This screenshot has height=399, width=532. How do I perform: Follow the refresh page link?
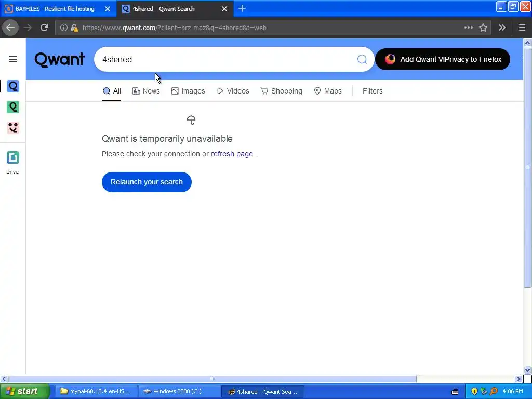point(232,154)
